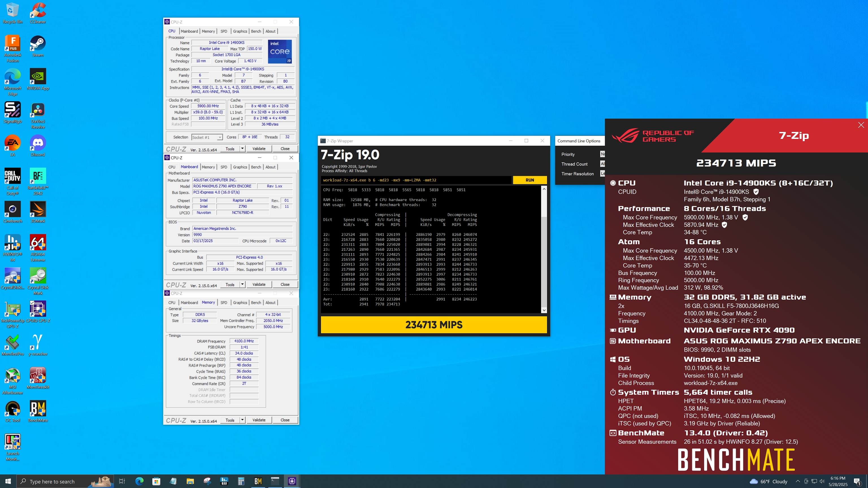Open Tools dropdown arrow in Memory CPU-Z window
The width and height of the screenshot is (868, 488).
[x=242, y=420]
